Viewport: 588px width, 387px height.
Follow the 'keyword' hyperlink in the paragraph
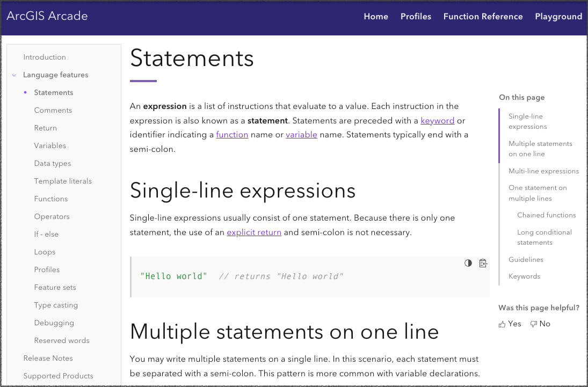[437, 121]
